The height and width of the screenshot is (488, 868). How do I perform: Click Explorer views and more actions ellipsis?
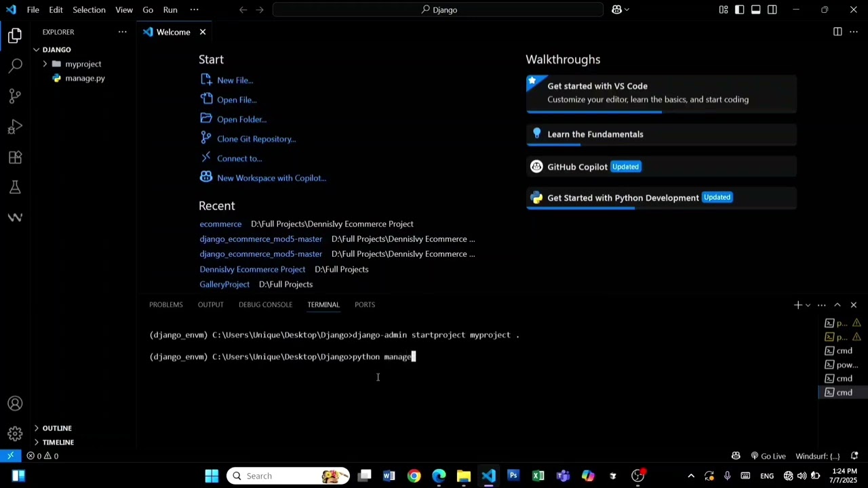tap(123, 32)
